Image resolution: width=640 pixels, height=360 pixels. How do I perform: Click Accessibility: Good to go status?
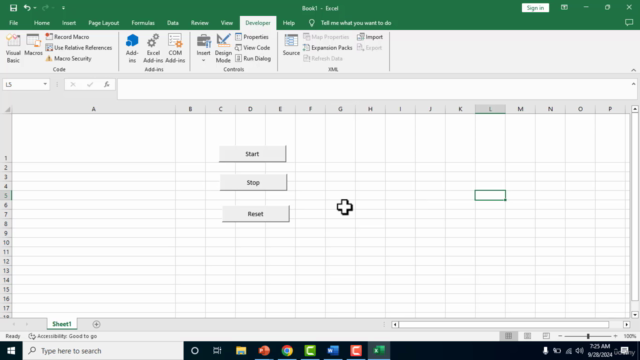pos(63,336)
